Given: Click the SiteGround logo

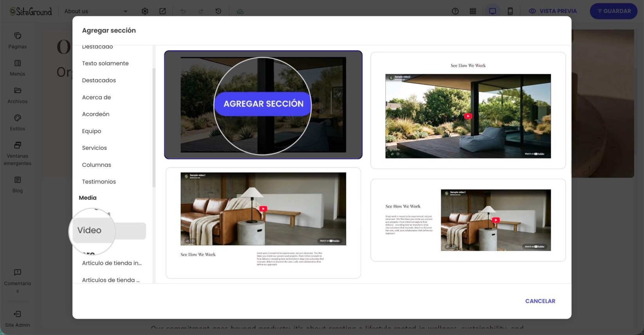Looking at the screenshot, I should 31,11.
